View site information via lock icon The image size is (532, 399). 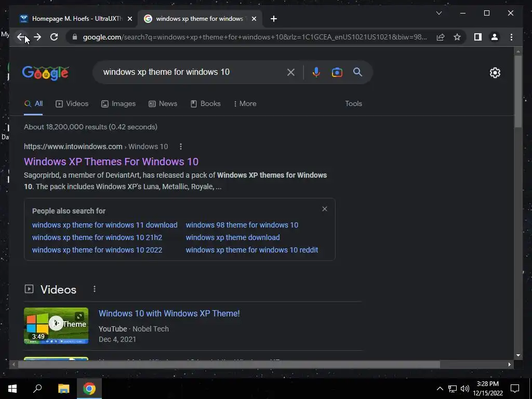(75, 37)
